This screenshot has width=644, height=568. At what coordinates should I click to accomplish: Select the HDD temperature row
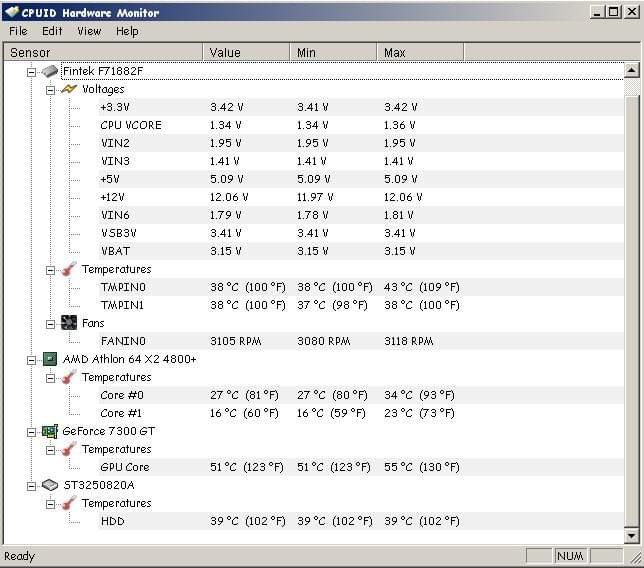coord(361,522)
